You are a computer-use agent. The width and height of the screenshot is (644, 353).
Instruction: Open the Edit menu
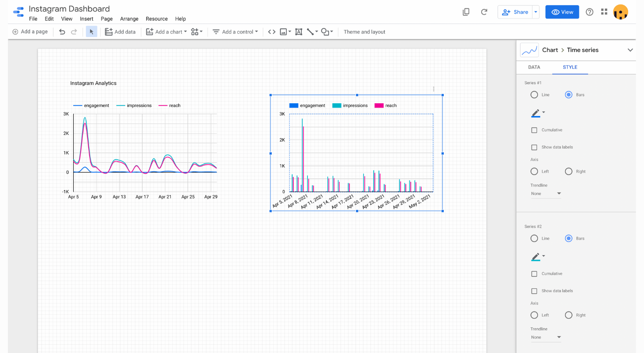[x=49, y=19]
